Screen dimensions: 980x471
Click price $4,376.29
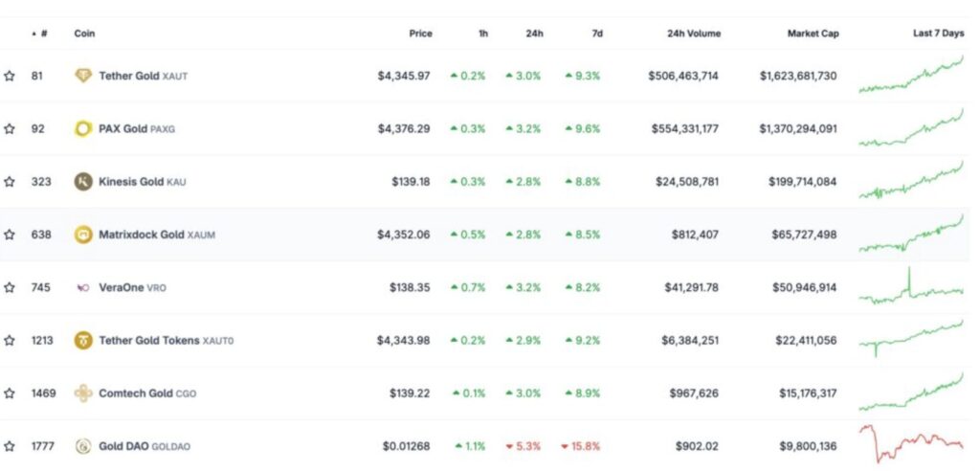coord(404,129)
